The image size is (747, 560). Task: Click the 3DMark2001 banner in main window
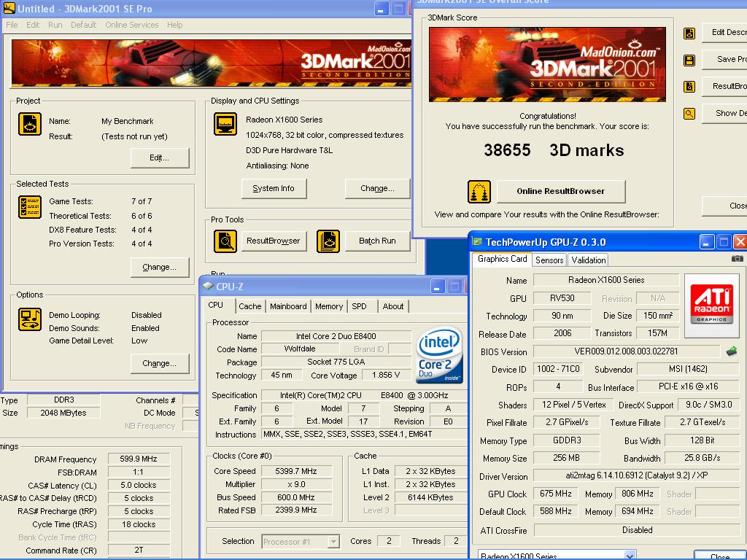pyautogui.click(x=211, y=63)
